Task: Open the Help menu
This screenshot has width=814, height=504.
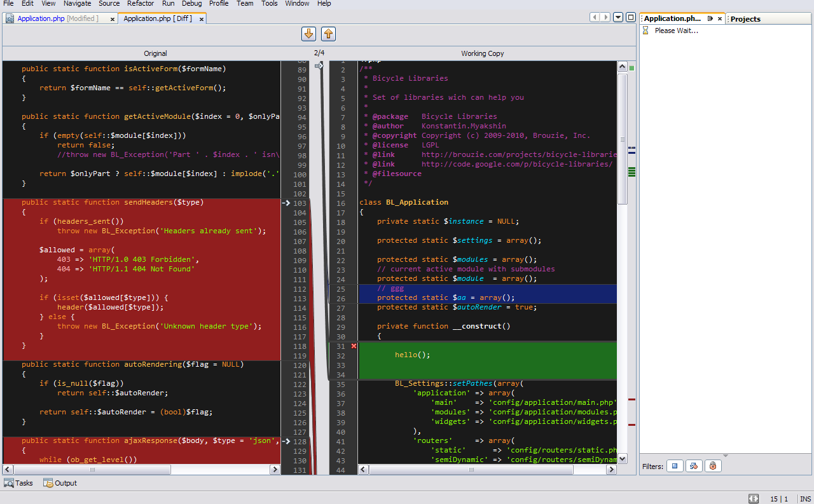Action: (x=324, y=3)
